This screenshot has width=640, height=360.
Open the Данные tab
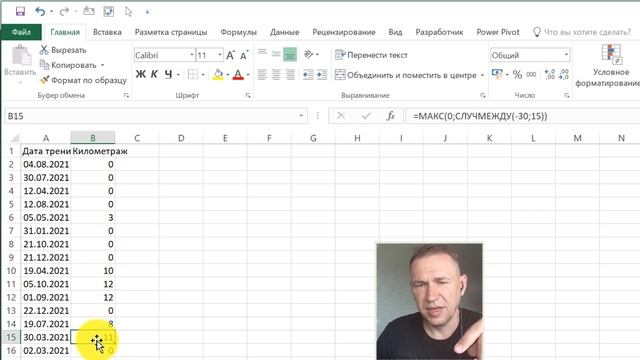[x=284, y=32]
